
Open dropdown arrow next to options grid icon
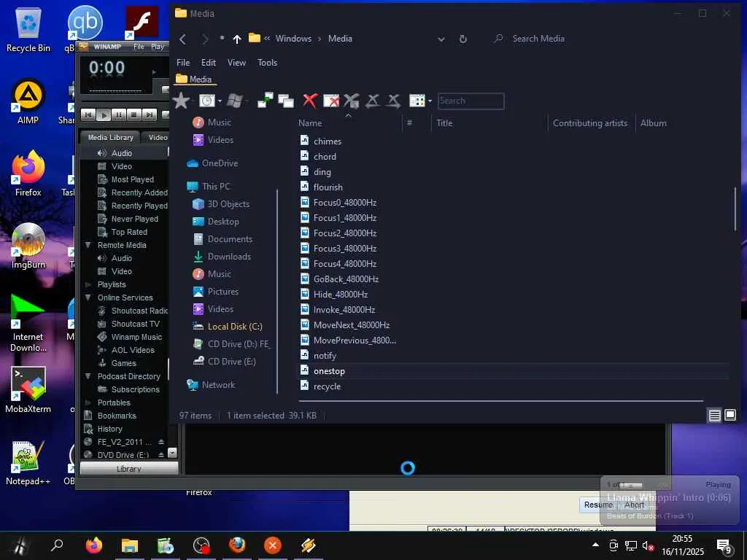pos(430,101)
